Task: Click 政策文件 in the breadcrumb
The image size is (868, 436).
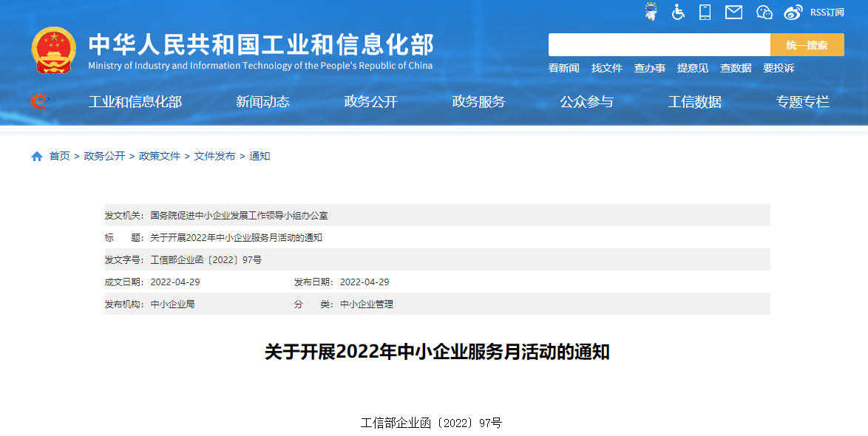Action: point(160,157)
